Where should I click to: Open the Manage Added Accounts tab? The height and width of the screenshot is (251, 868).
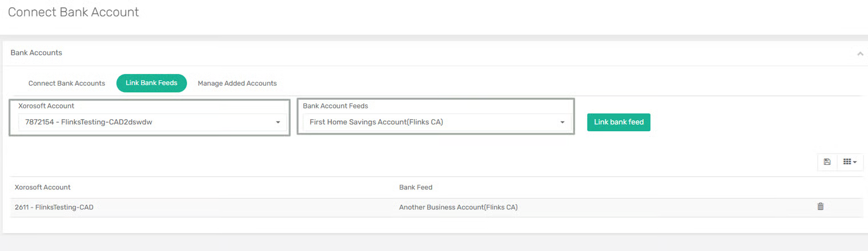pos(237,83)
